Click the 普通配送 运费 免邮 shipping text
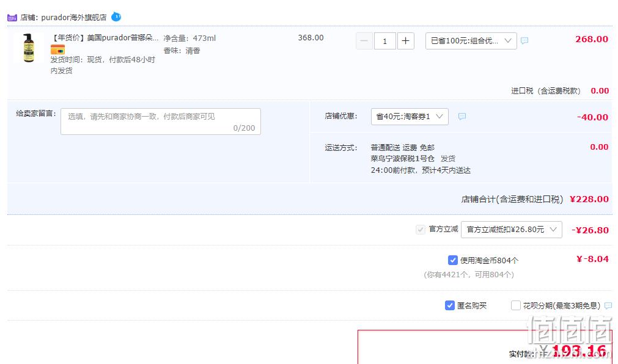This screenshot has width=618, height=364. pos(402,147)
